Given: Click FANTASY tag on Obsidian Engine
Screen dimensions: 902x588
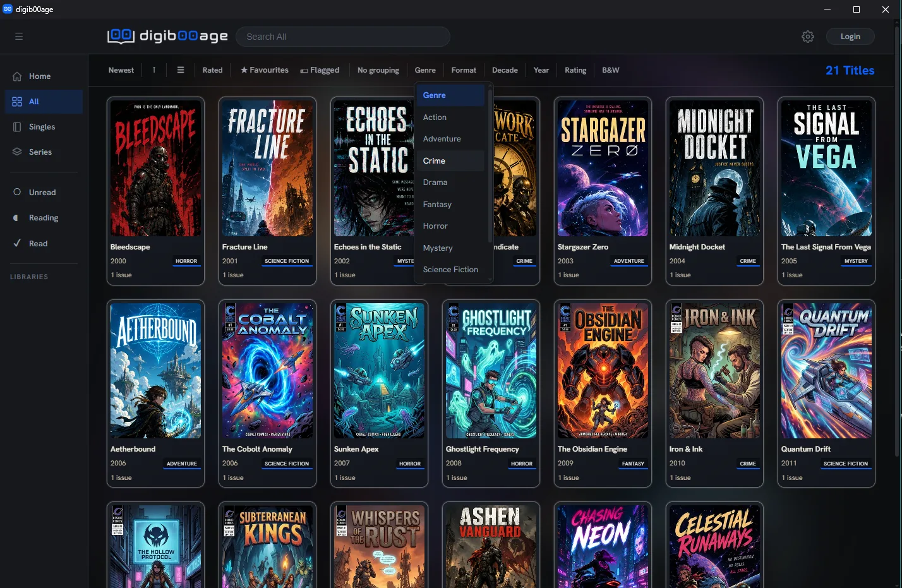Looking at the screenshot, I should tap(633, 464).
